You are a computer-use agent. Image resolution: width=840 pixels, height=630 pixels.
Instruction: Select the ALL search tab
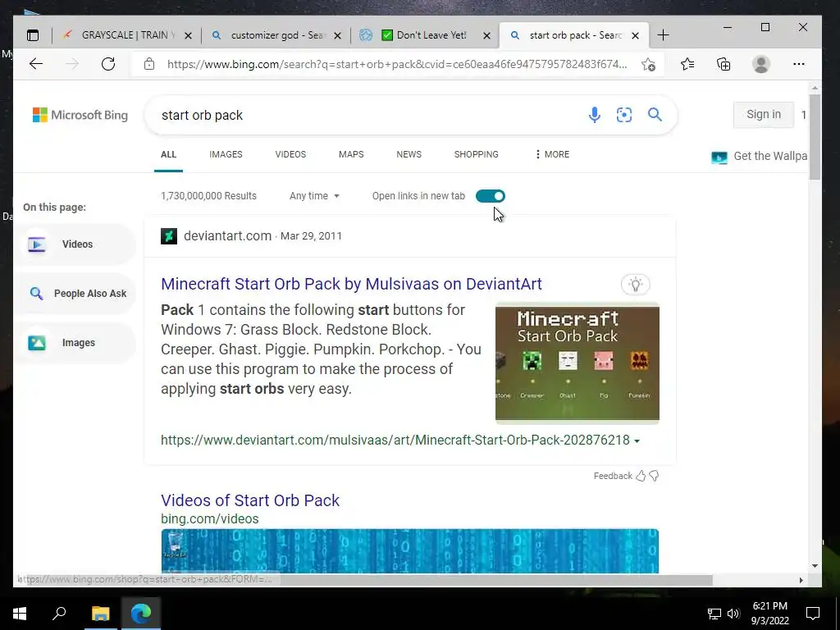[x=168, y=154]
